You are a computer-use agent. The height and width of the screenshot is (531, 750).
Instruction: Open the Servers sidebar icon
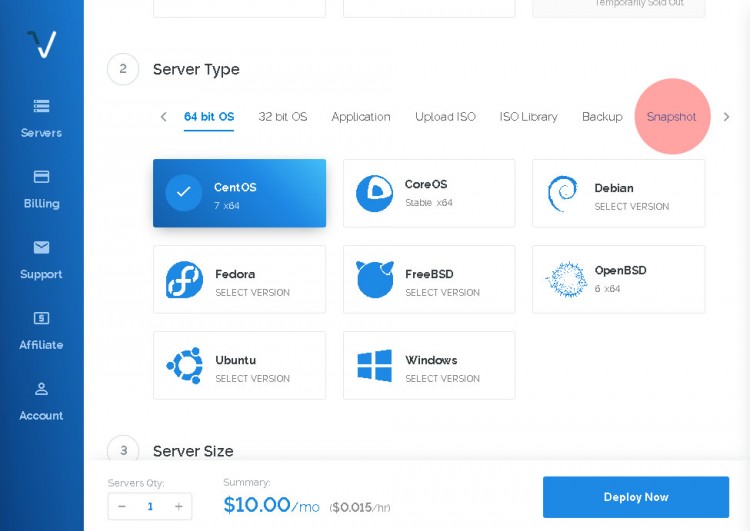tap(42, 106)
